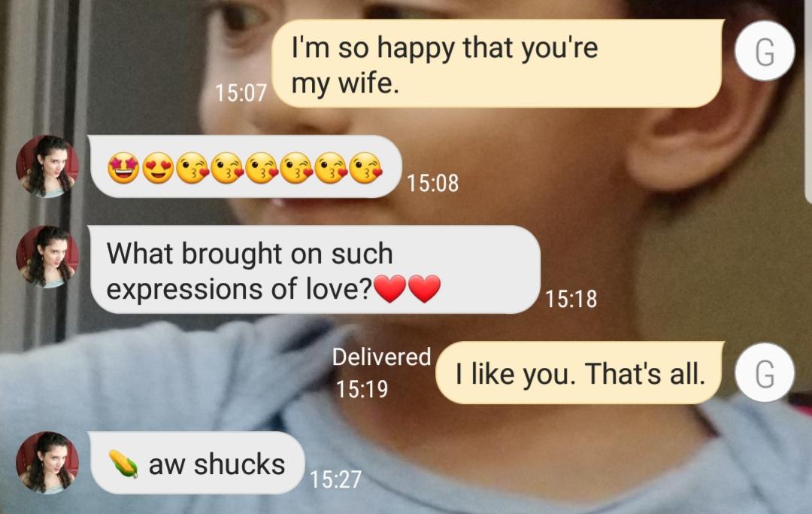Open contact photo beside 'What brought on' message
The height and width of the screenshot is (514, 812).
click(x=47, y=257)
